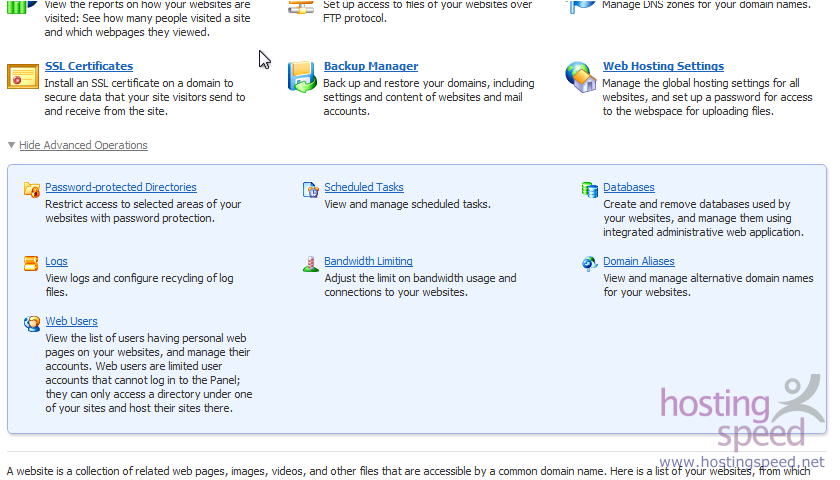
Task: Open the Logs link
Action: 56,261
